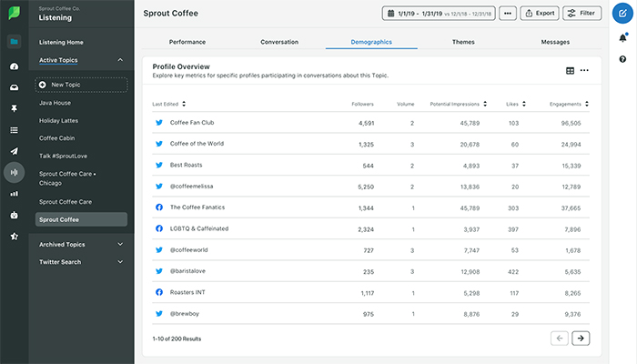
Task: Sort by Likes arrows
Action: [x=524, y=104]
